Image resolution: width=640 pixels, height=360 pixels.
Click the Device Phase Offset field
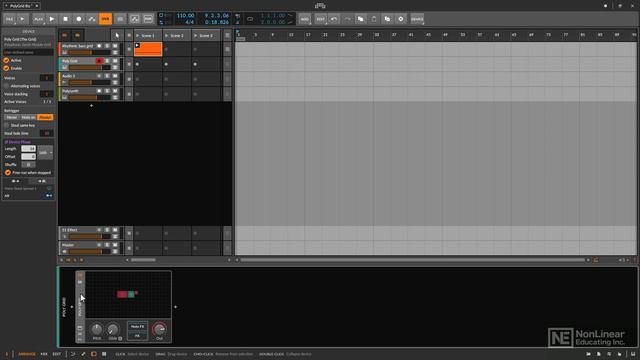(28, 157)
